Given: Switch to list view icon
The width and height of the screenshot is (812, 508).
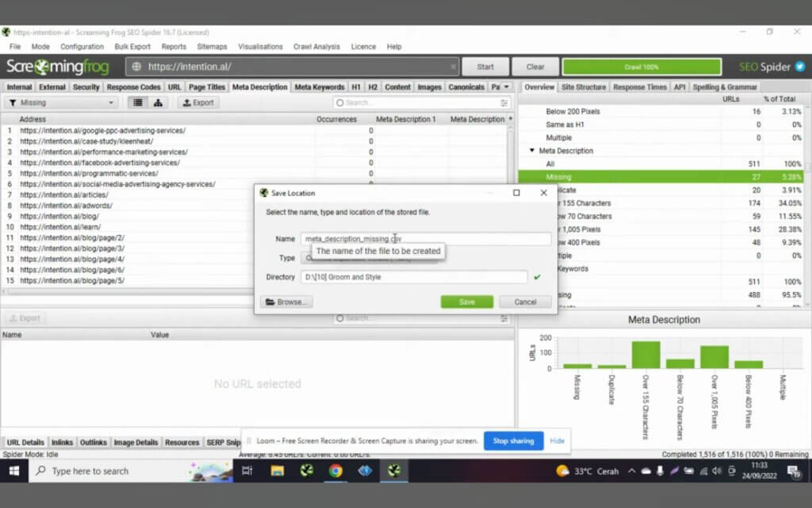Looking at the screenshot, I should click(138, 102).
